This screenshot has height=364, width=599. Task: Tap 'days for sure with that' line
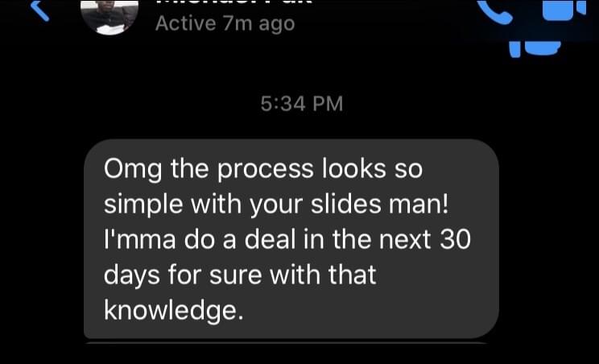click(240, 275)
